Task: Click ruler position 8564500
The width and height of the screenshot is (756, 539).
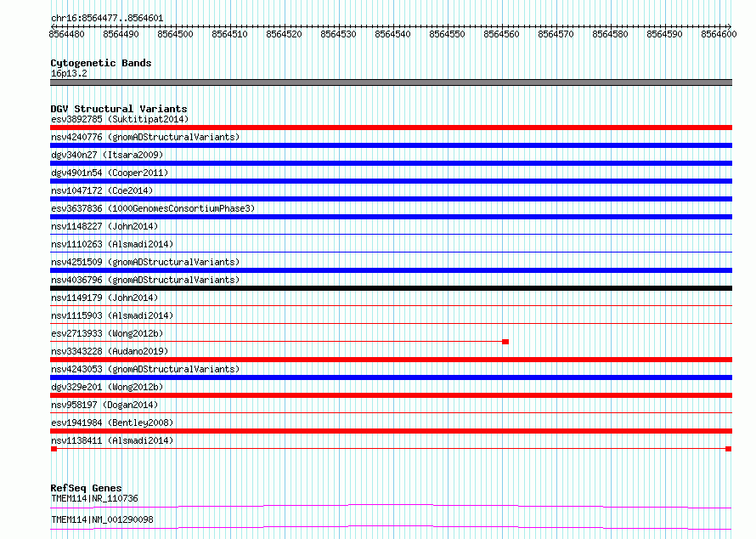Action: pos(175,34)
